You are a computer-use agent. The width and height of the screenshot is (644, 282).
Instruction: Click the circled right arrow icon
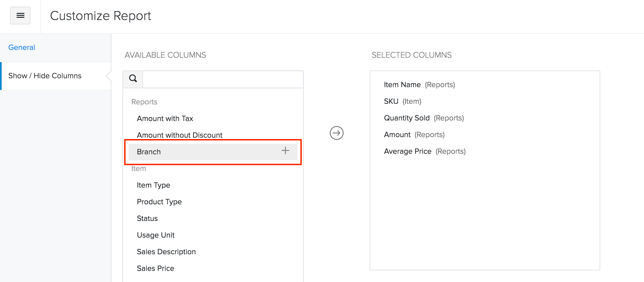pyautogui.click(x=336, y=133)
